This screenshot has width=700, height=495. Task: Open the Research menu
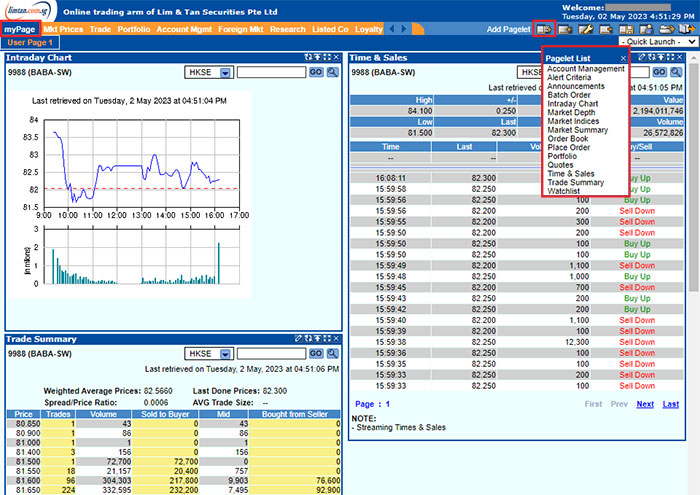click(288, 29)
